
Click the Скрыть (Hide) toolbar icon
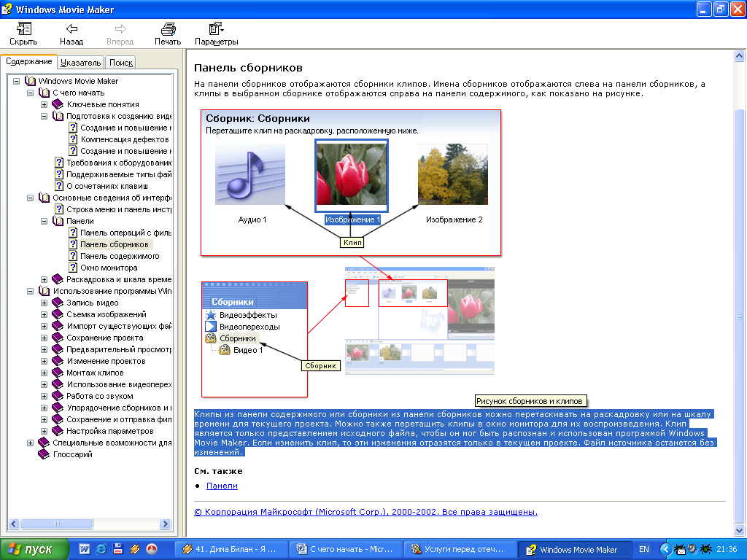click(x=23, y=29)
